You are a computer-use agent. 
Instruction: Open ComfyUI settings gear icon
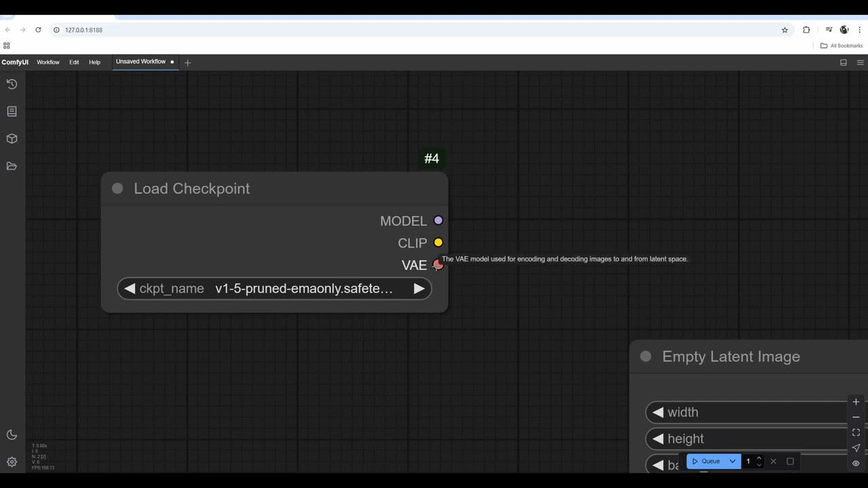[x=12, y=462]
